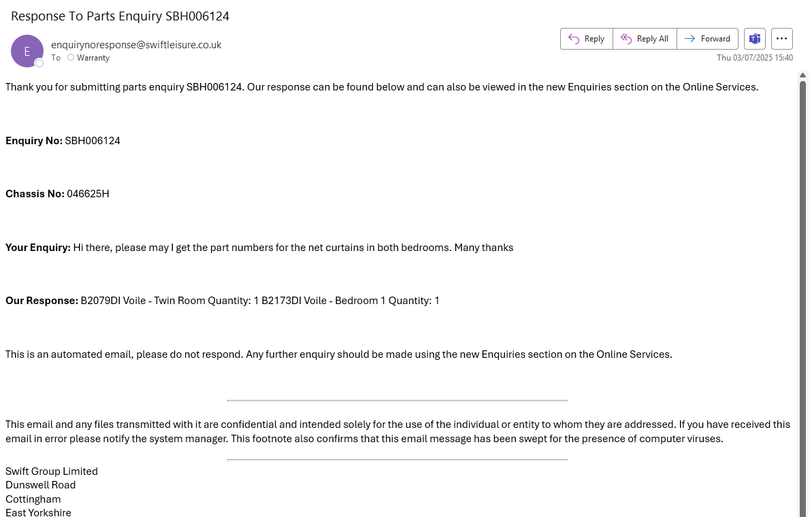
Task: Open the More actions ellipsis menu
Action: (781, 39)
